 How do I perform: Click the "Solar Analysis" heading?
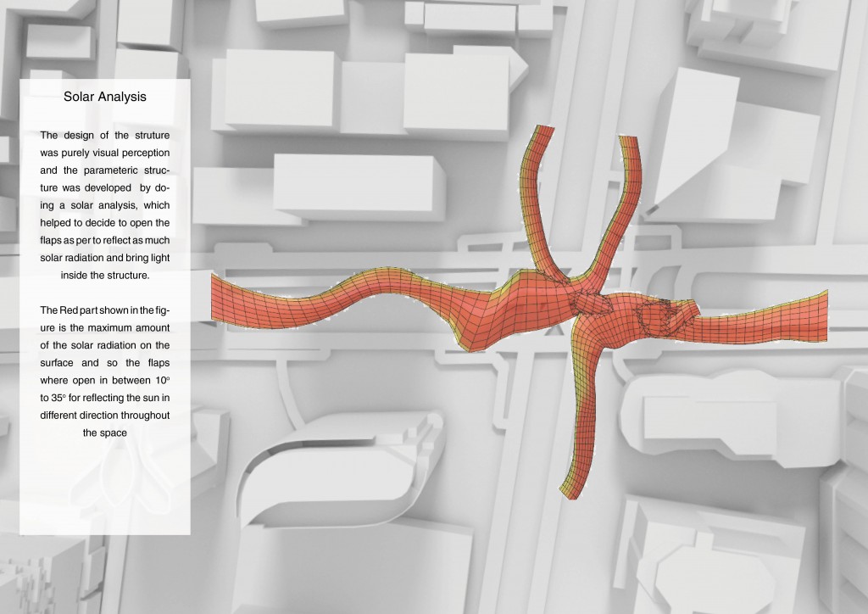click(x=105, y=97)
